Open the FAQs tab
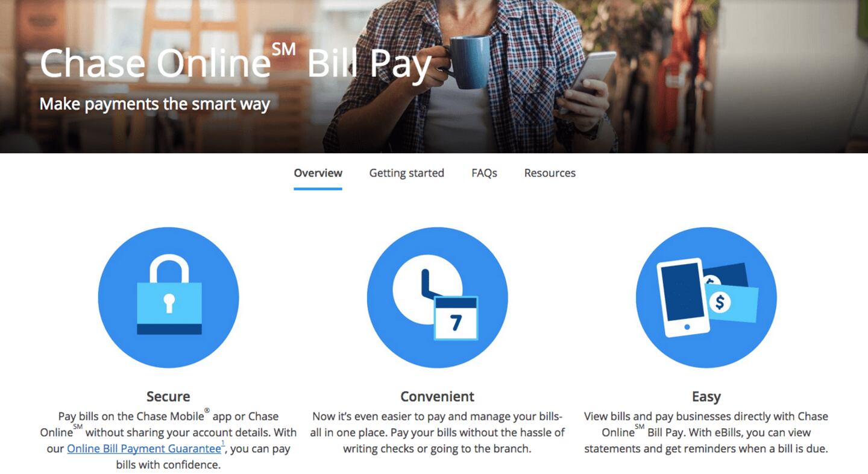This screenshot has width=868, height=474. pyautogui.click(x=484, y=173)
